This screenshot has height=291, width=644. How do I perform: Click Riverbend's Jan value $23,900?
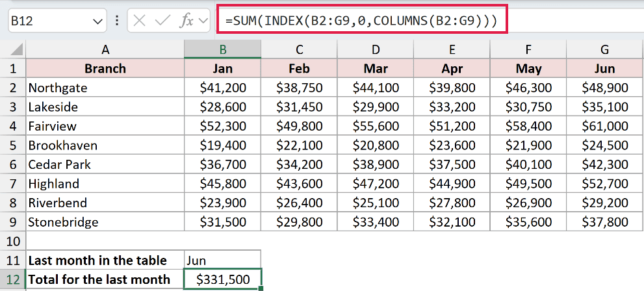click(223, 203)
